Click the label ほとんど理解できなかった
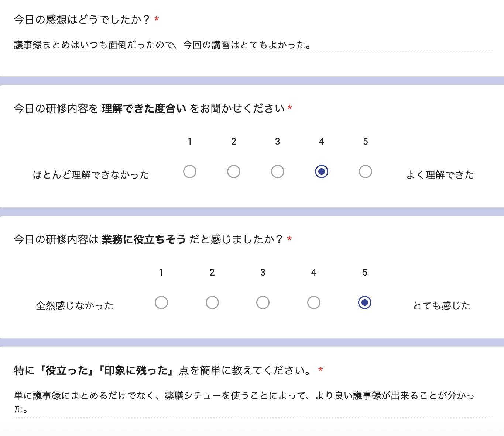Image resolution: width=504 pixels, height=436 pixels. pos(91,174)
